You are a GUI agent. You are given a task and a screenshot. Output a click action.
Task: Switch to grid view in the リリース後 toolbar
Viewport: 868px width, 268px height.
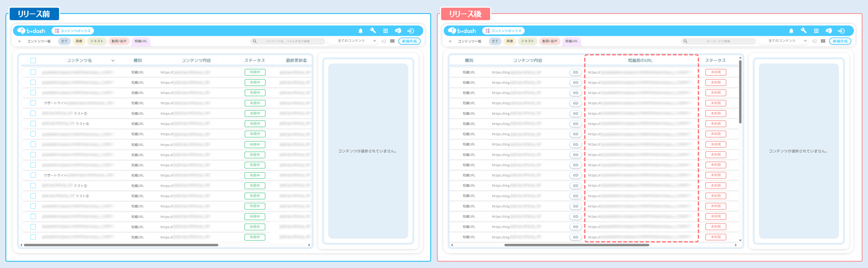click(823, 41)
